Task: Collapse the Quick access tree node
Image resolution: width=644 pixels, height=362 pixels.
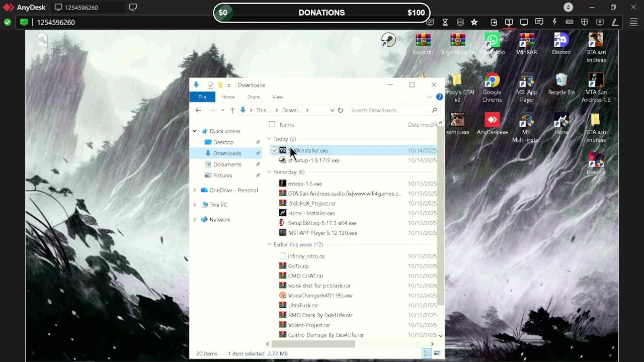Action: 195,131
